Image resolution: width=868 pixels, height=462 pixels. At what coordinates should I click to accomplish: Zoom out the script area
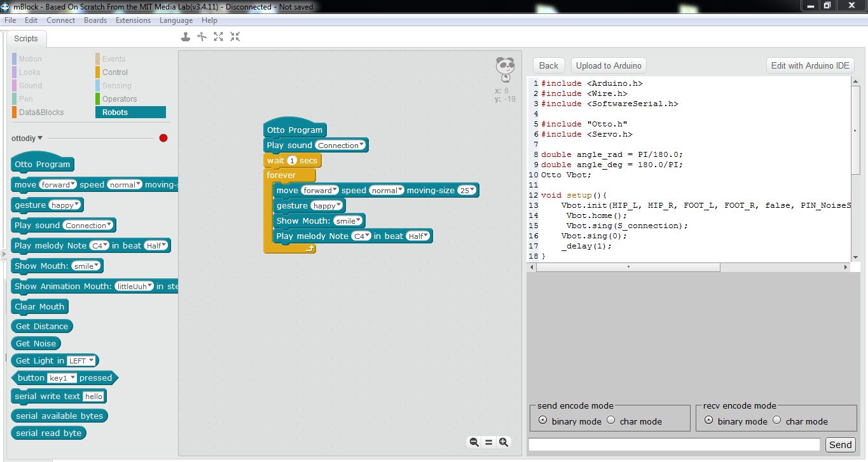474,442
